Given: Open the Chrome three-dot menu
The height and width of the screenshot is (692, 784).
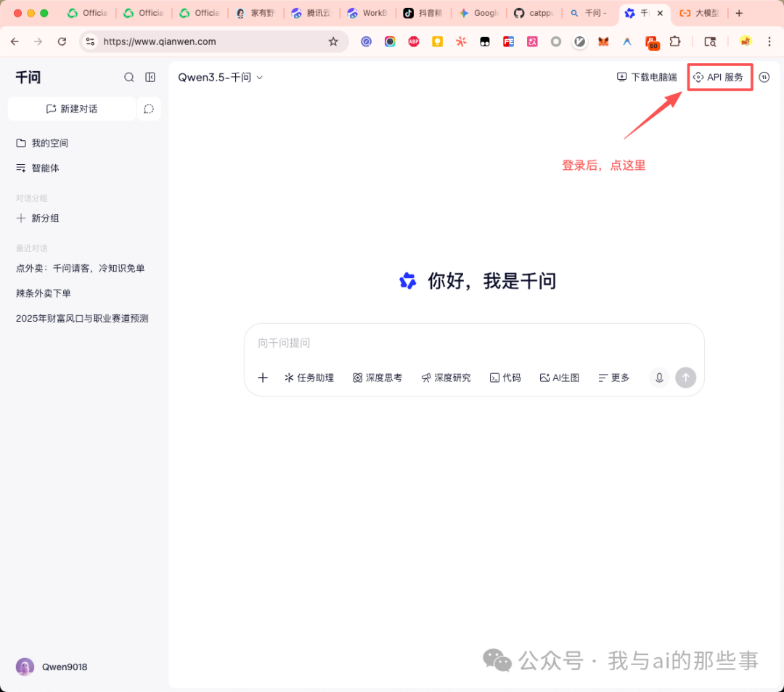Looking at the screenshot, I should 769,41.
